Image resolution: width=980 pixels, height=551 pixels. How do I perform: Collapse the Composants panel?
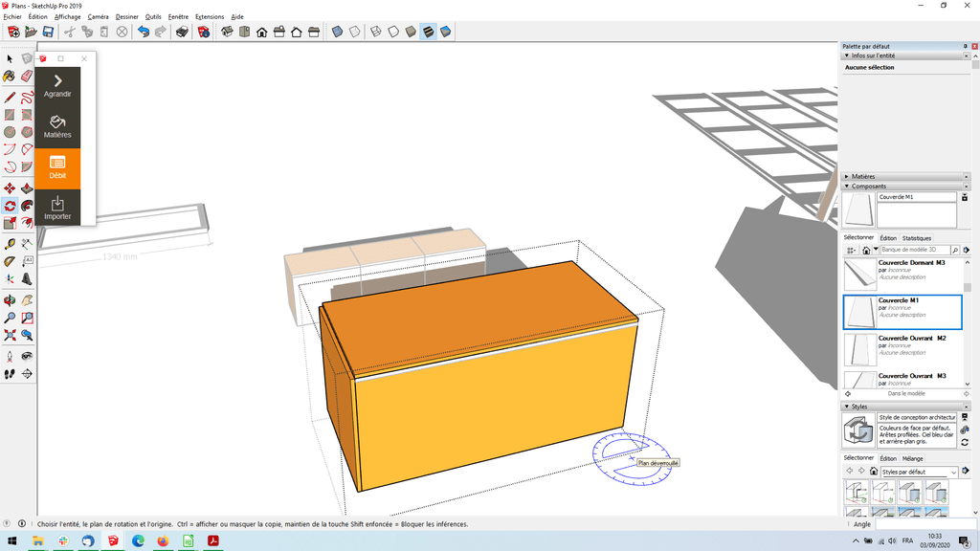[x=847, y=187]
